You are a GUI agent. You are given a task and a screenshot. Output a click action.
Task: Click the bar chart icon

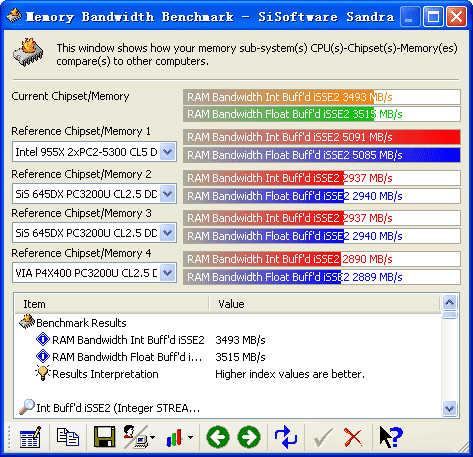point(175,437)
